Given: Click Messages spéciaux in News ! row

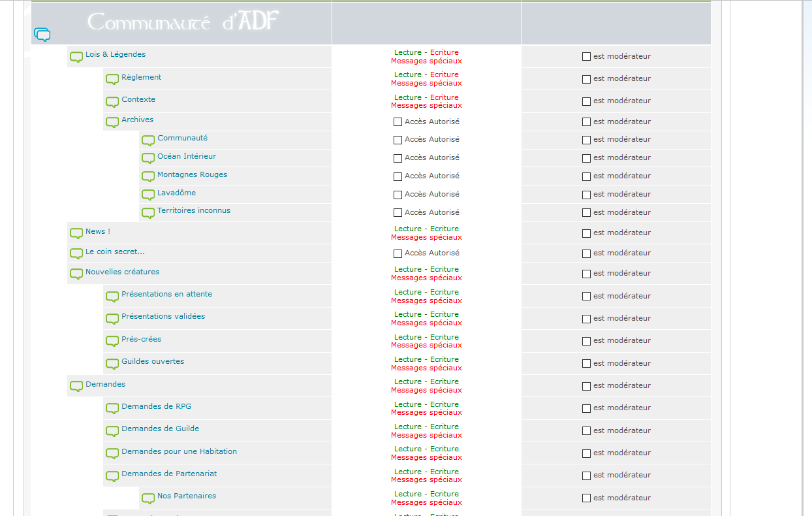Looking at the screenshot, I should tap(426, 237).
